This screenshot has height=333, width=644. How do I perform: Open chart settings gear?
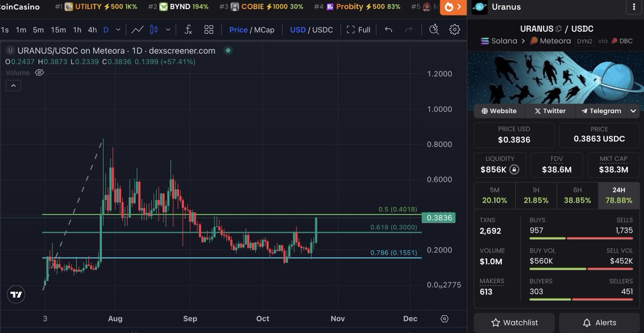[x=455, y=30]
